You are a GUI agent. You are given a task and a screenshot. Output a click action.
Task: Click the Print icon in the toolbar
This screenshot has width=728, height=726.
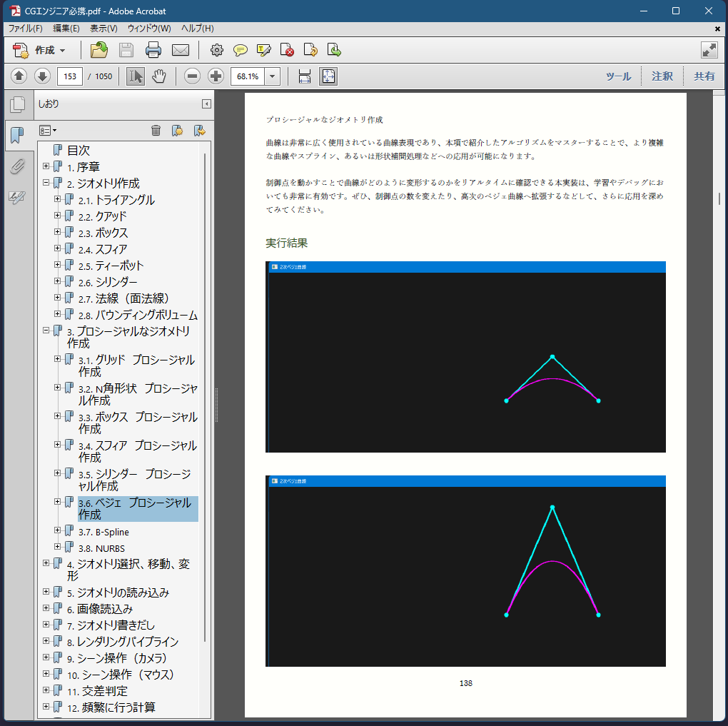(x=153, y=50)
